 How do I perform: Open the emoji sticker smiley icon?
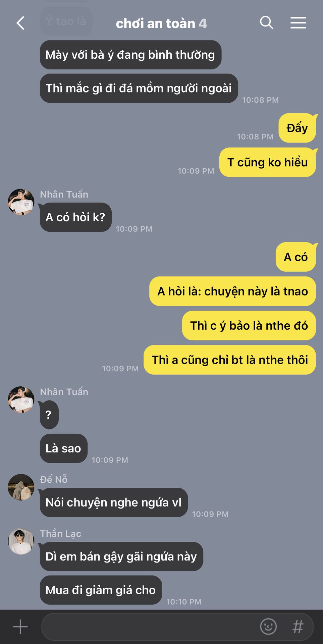pos(268,626)
